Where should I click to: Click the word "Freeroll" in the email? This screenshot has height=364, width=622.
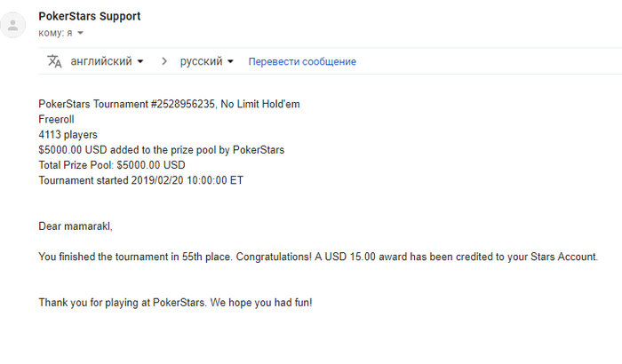(58, 119)
